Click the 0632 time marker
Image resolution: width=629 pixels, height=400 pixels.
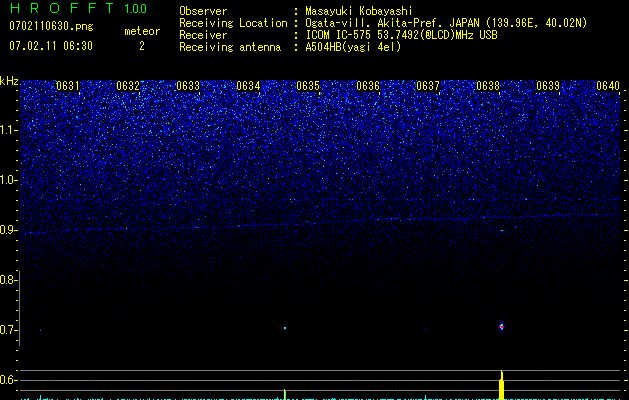(x=128, y=86)
